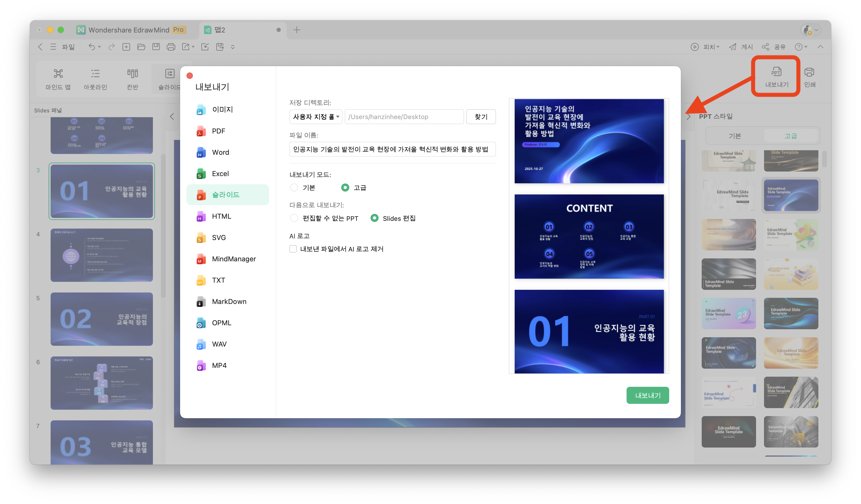The image size is (861, 504).
Task: Choose PDF in the export format list
Action: (218, 131)
